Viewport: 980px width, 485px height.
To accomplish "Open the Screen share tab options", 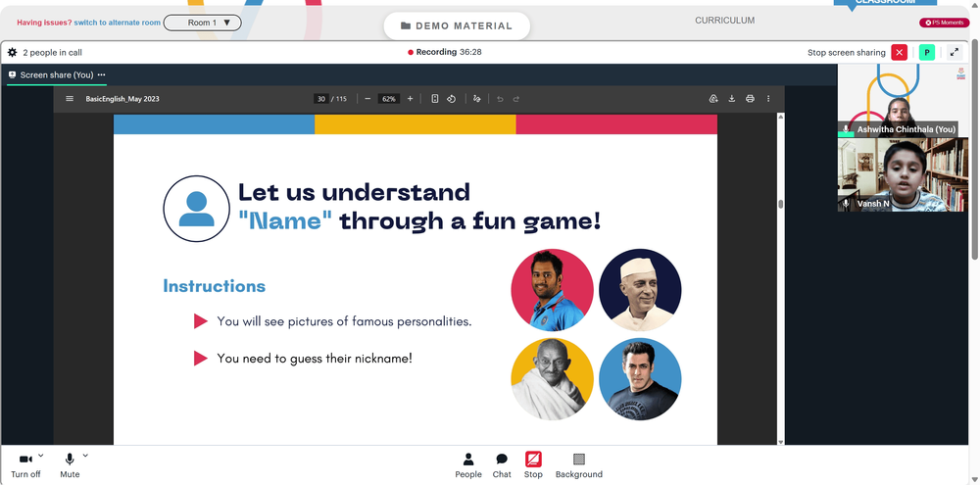I will [101, 75].
